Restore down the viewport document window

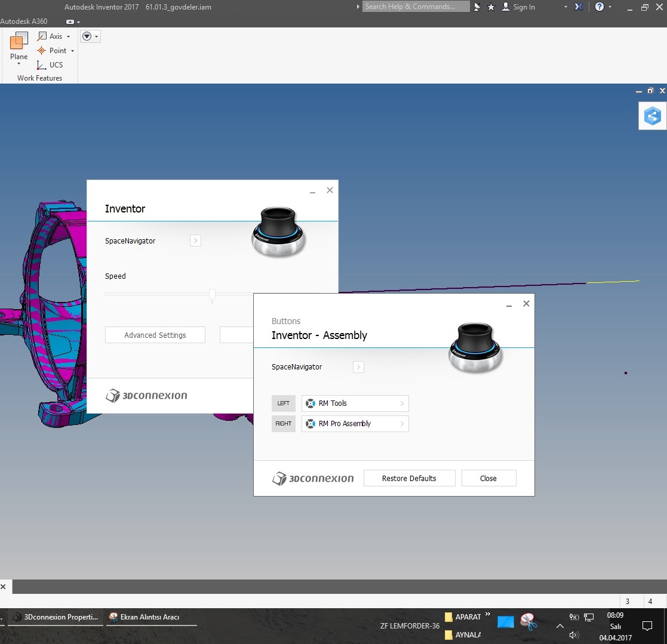(x=650, y=91)
